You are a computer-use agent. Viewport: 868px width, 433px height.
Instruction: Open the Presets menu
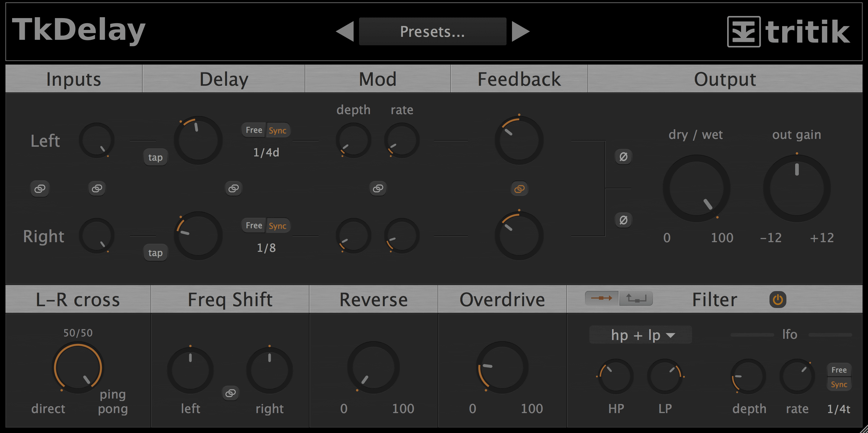tap(432, 31)
